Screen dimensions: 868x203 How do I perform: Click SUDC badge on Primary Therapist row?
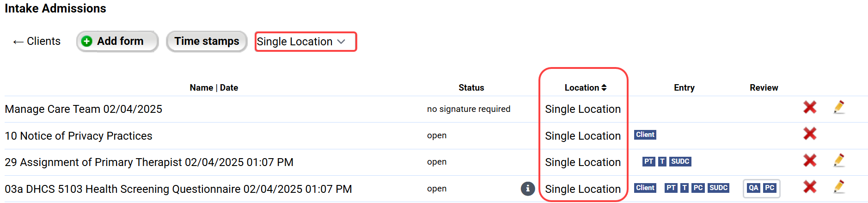point(680,161)
